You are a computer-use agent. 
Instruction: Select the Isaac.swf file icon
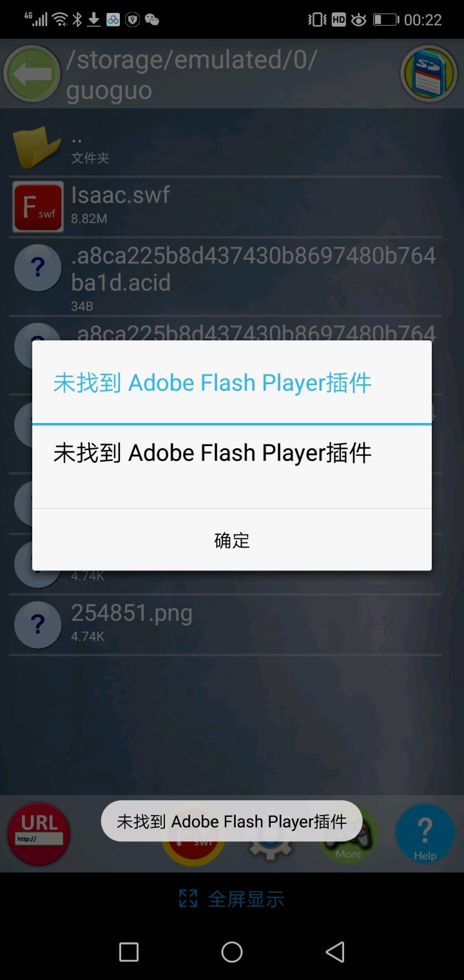tap(38, 207)
